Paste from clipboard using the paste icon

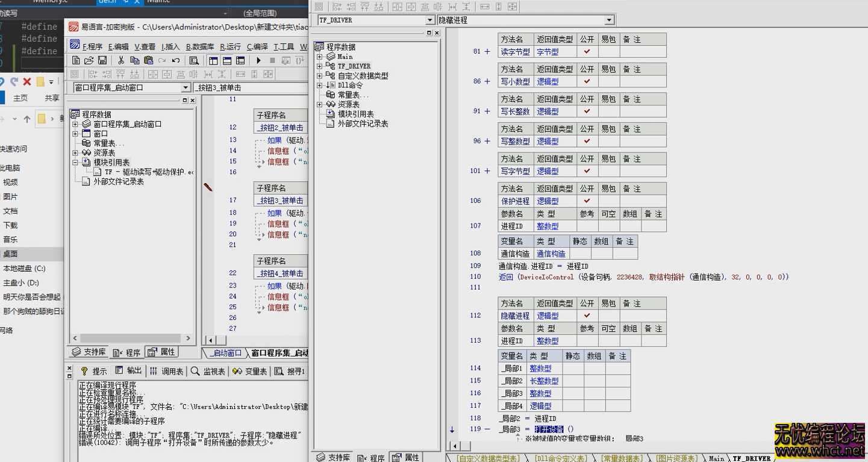(149, 60)
